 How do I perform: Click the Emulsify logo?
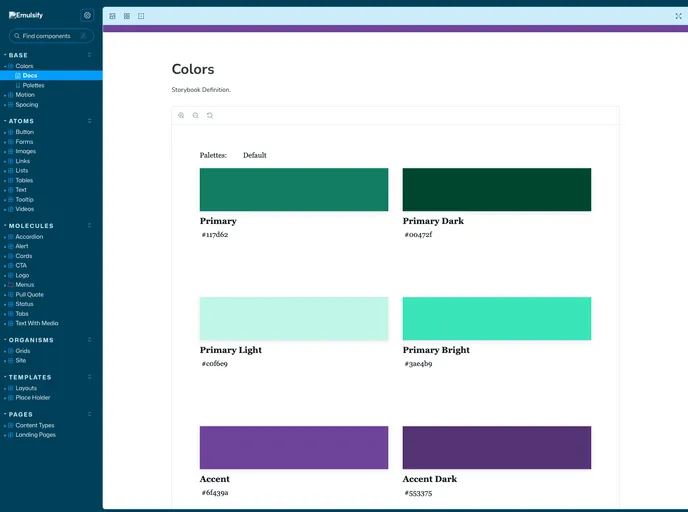click(26, 15)
